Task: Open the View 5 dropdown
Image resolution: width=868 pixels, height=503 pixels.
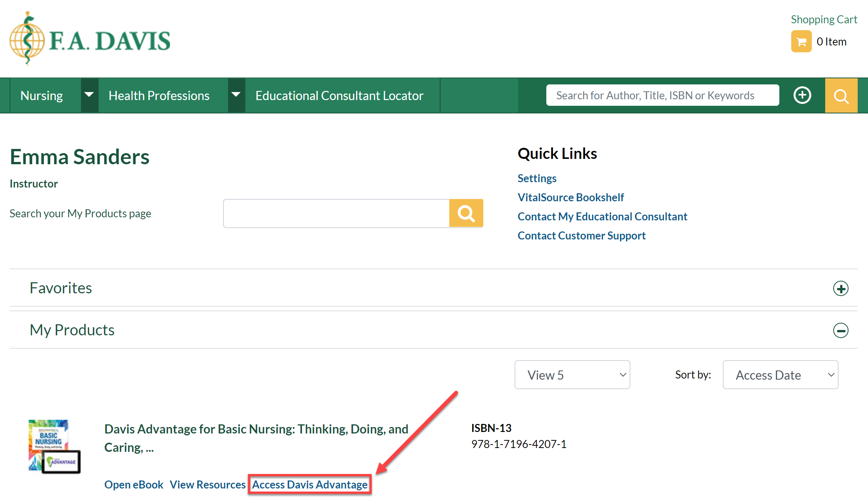Action: pos(572,375)
